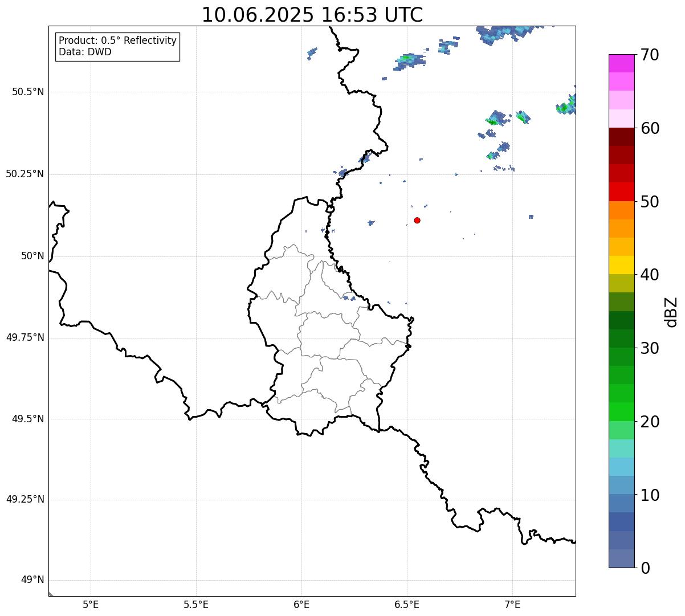Image resolution: width=685 pixels, height=616 pixels.
Task: Click the longitude label "6.5°E"
Action: tap(407, 605)
